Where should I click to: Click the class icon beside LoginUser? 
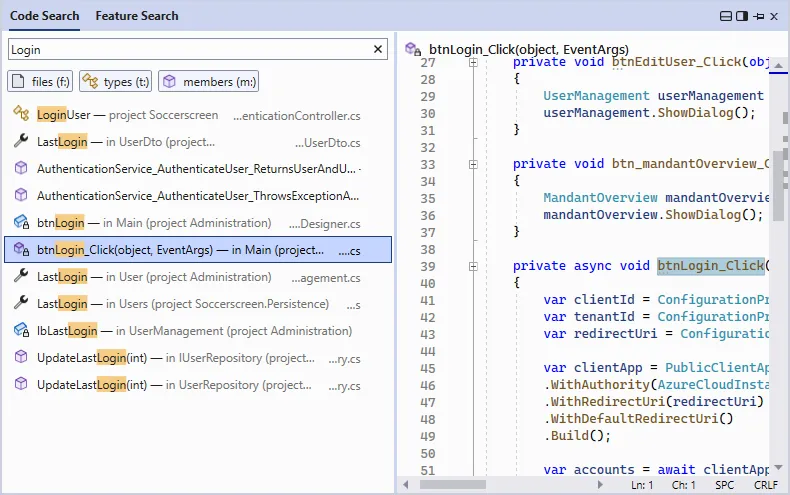(x=21, y=114)
